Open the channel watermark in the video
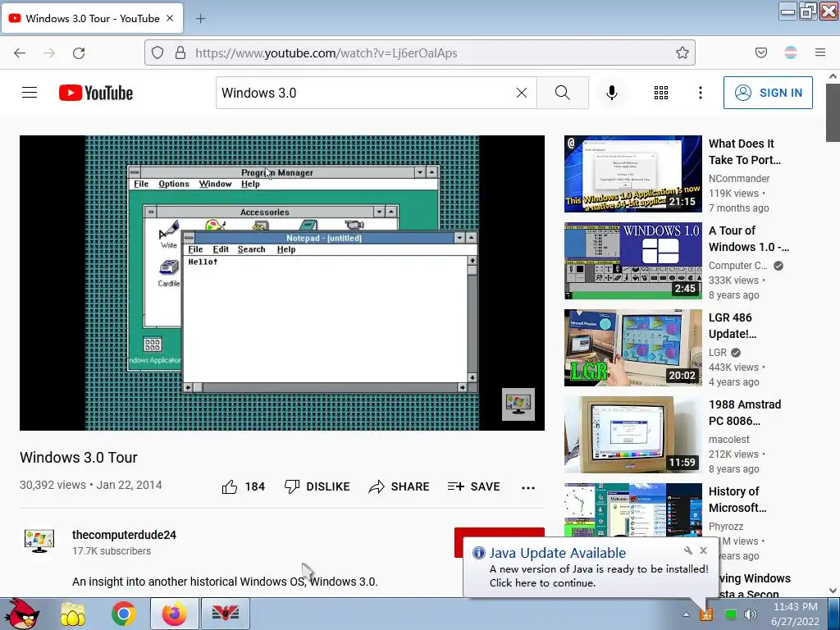840x630 pixels. pos(518,404)
